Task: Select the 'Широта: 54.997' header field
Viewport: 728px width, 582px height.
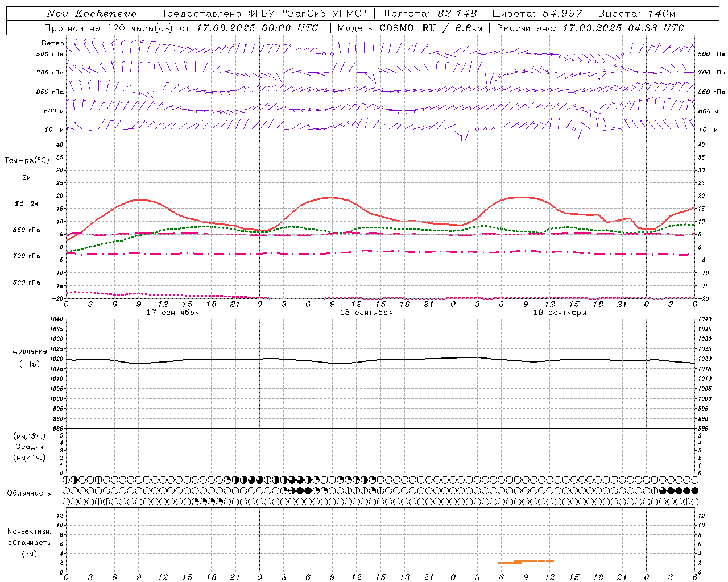Action: [x=537, y=14]
